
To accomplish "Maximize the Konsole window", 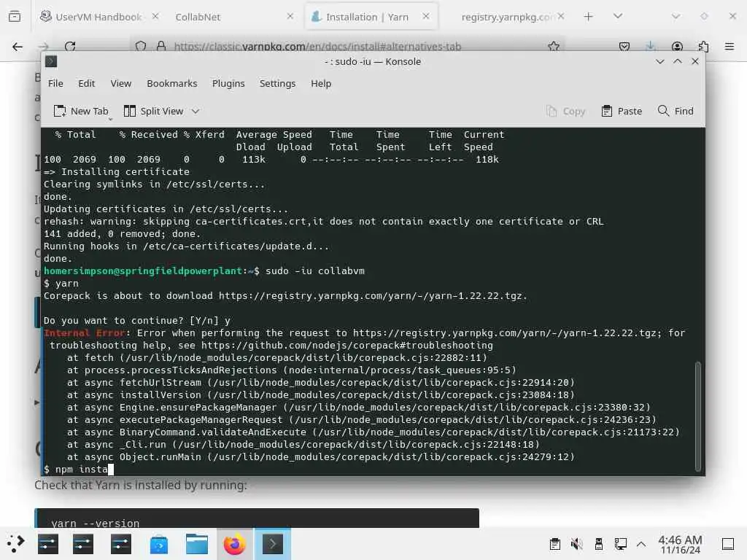I will [x=678, y=61].
